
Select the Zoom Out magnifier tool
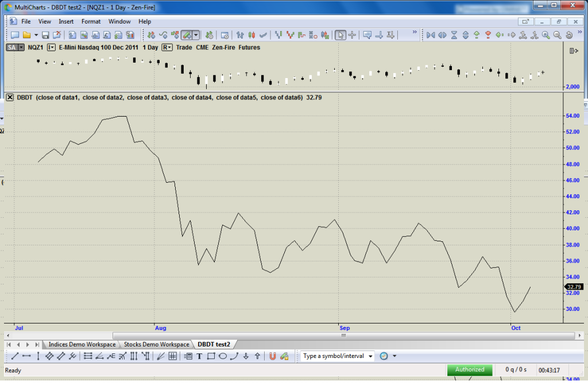click(557, 35)
